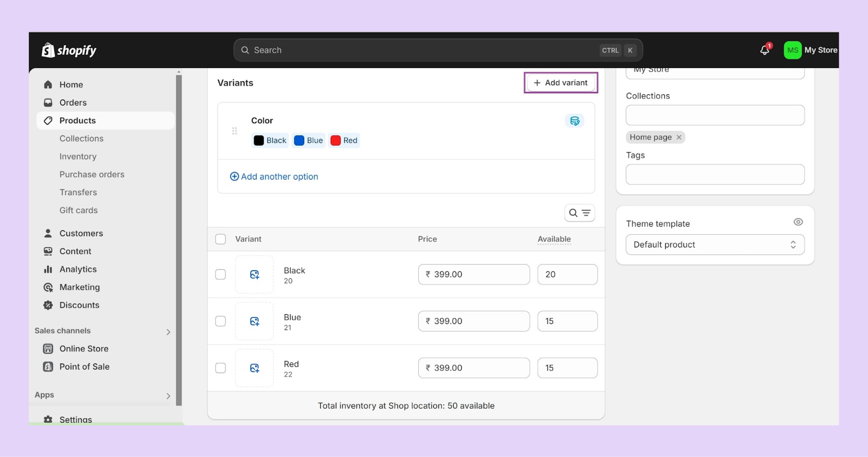Open variant search and filter button

[x=579, y=213]
